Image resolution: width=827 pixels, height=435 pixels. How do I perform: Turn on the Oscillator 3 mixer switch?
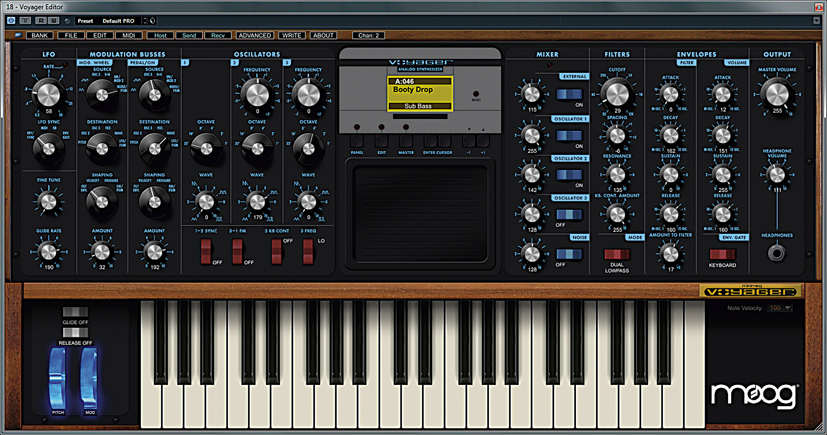click(569, 215)
